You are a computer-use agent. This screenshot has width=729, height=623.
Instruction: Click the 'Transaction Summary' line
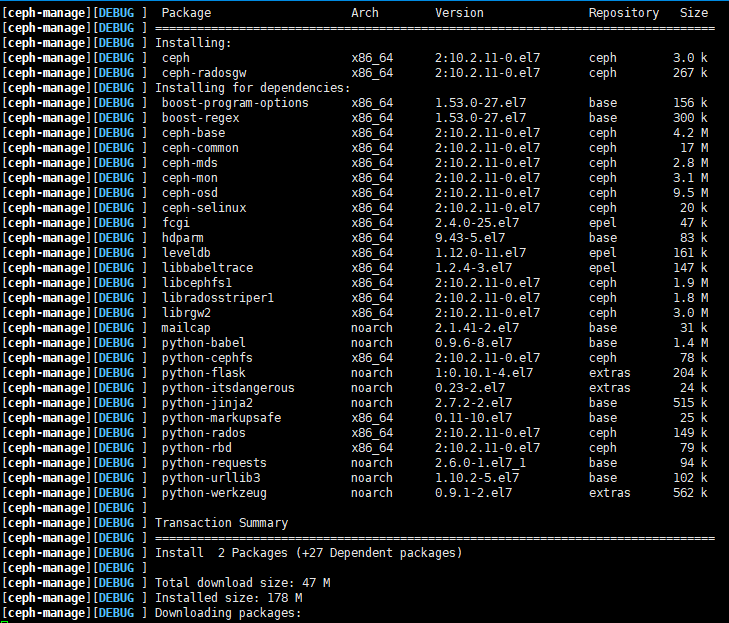pyautogui.click(x=221, y=523)
